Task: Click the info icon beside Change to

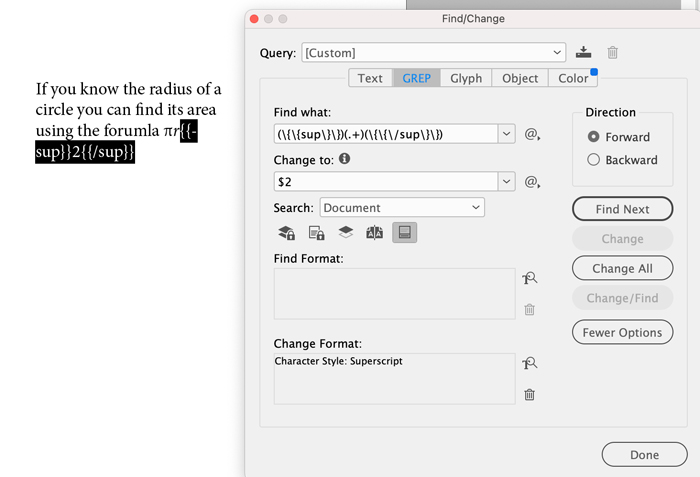Action: (x=345, y=159)
